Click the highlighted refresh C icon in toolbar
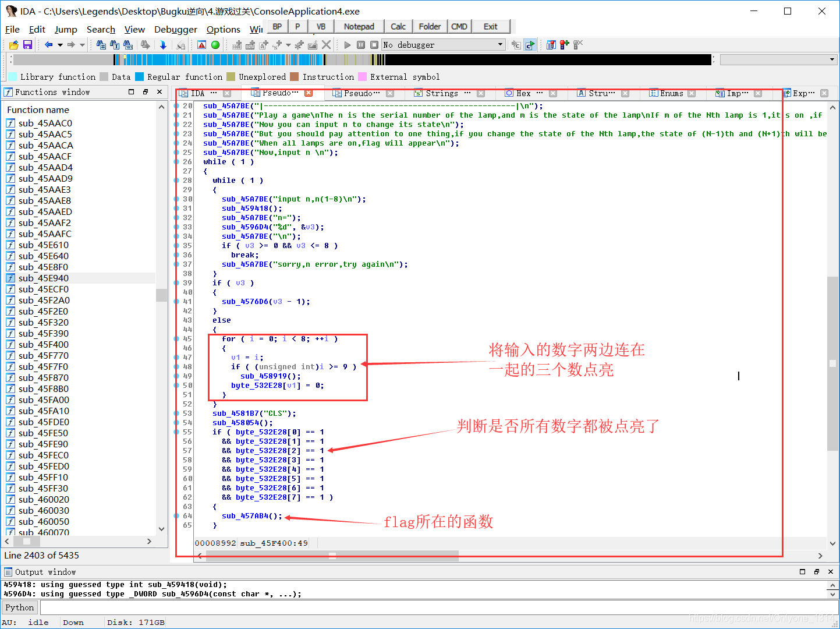 [530, 45]
